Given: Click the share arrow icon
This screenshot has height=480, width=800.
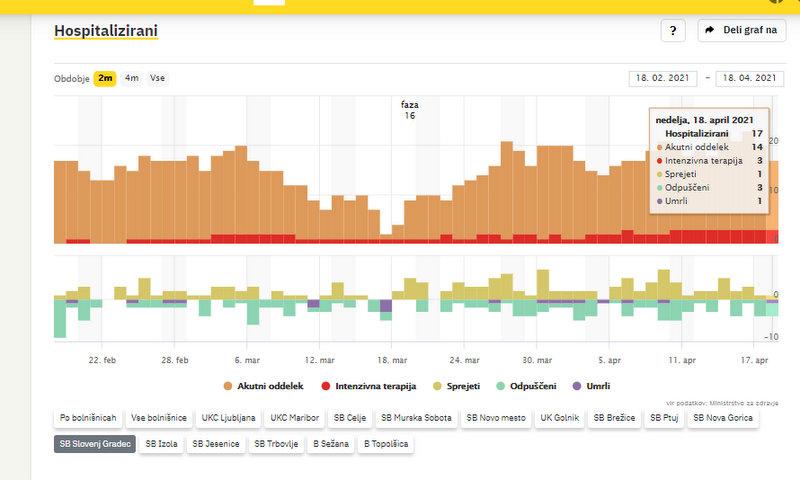Looking at the screenshot, I should click(710, 30).
